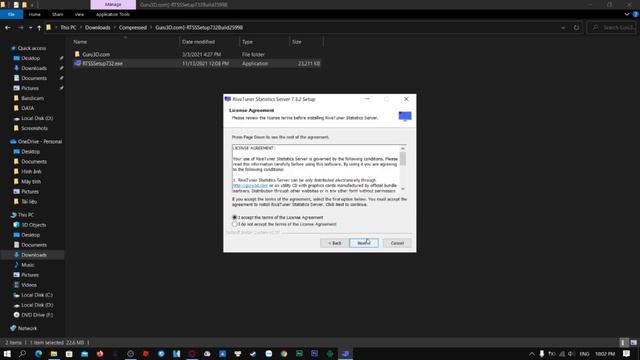Open address bar history dropdown
Screen dimensions: 640x360
coord(563,28)
